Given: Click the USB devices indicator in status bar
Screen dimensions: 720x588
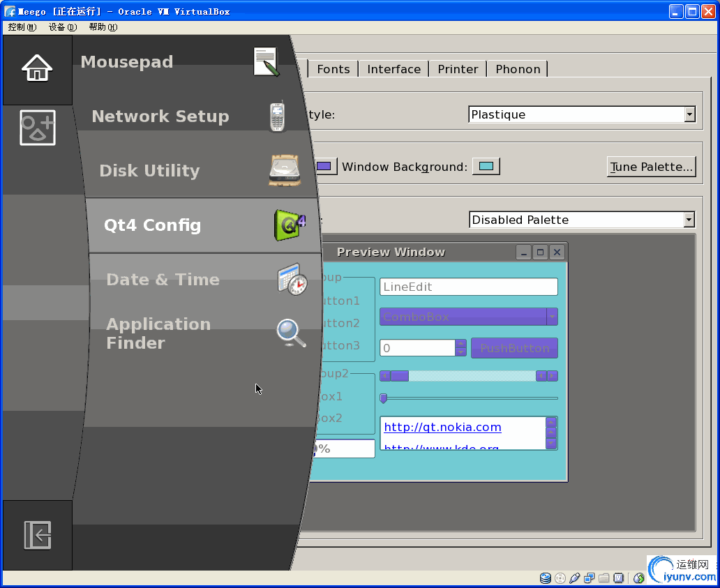Looking at the screenshot, I should click(x=574, y=578).
